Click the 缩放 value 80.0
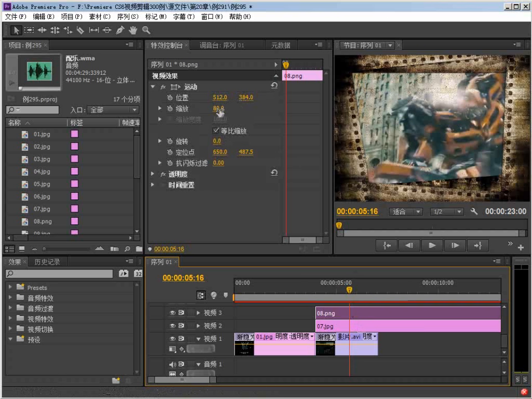This screenshot has width=532, height=399. (x=218, y=109)
